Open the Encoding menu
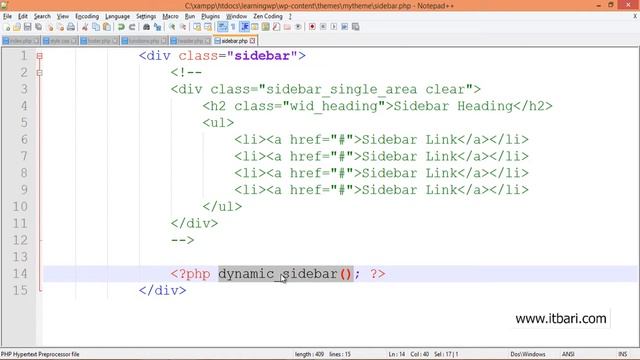Image resolution: width=640 pixels, height=360 pixels. (87, 16)
